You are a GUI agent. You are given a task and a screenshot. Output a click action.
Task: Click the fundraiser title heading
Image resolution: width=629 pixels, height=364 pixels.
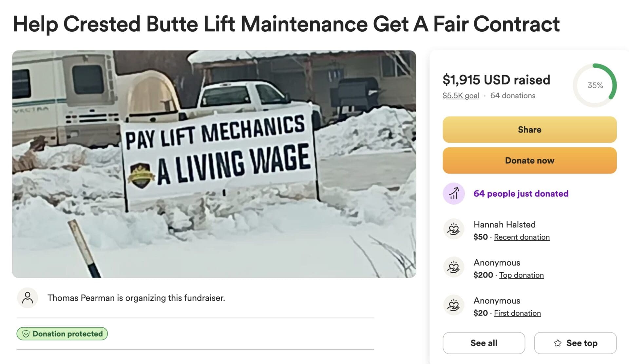(286, 24)
